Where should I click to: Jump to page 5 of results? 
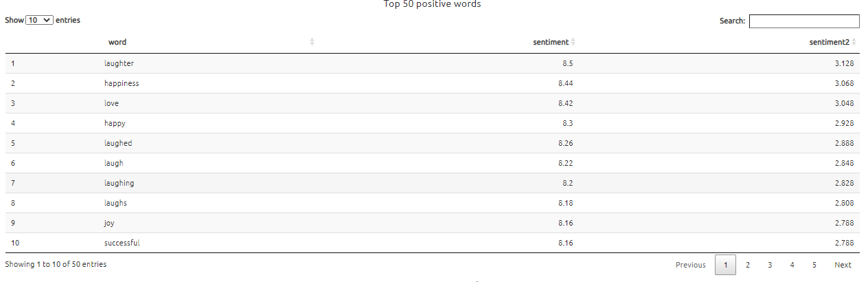814,265
